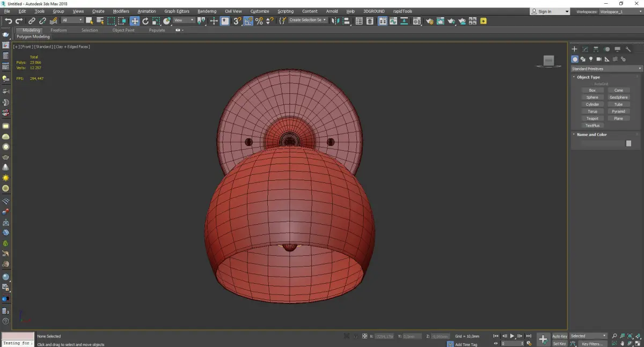Screen dimensions: 644x347
Task: Click the Undo arrow in the toolbar
Action: tap(8, 21)
